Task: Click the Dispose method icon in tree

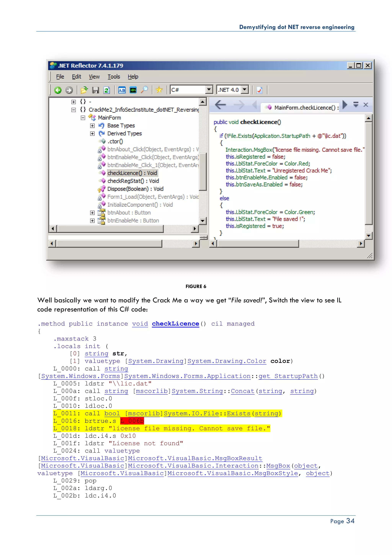Action: click(x=102, y=189)
